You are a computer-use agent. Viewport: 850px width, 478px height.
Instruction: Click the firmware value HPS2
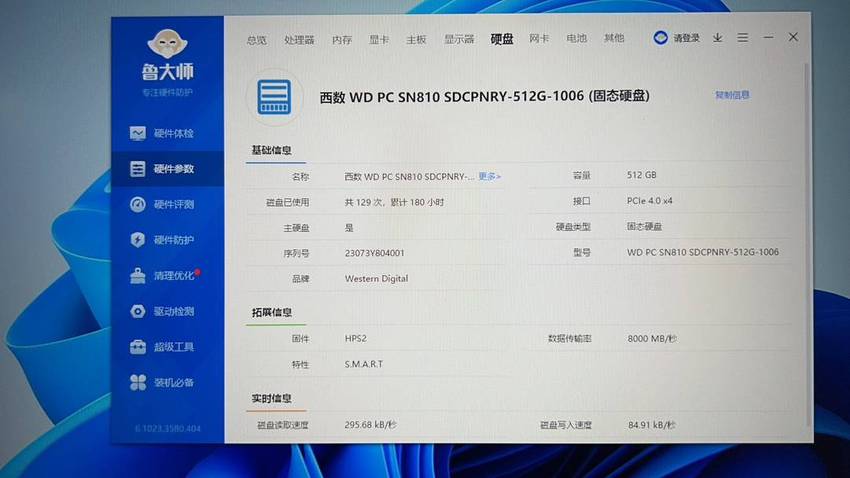point(356,338)
